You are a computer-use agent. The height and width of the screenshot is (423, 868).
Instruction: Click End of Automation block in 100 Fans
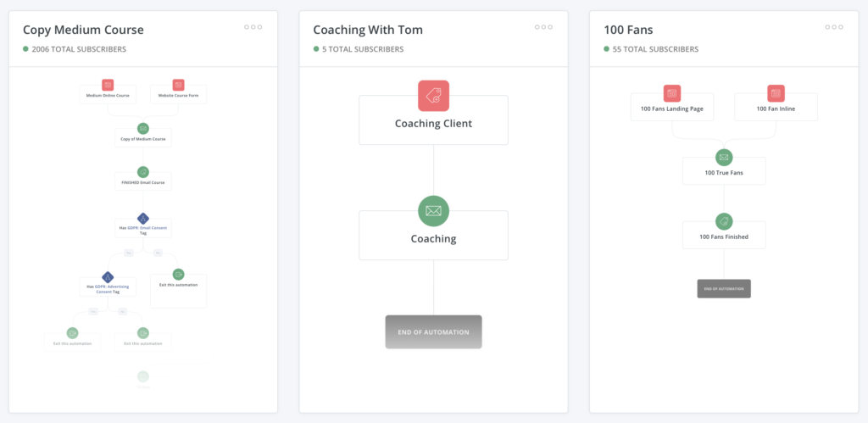[724, 288]
